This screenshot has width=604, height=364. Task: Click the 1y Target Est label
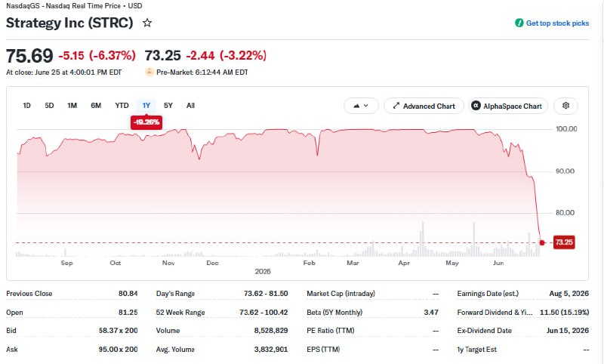click(x=477, y=350)
